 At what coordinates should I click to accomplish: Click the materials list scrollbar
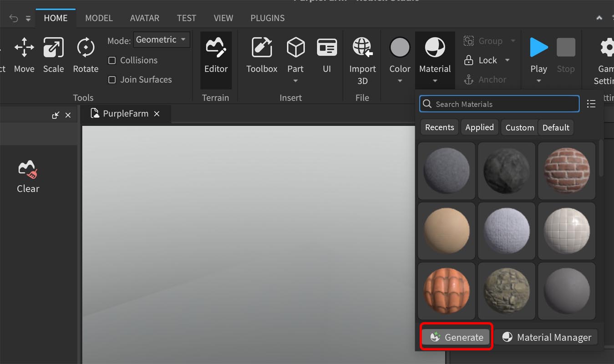tap(601, 159)
